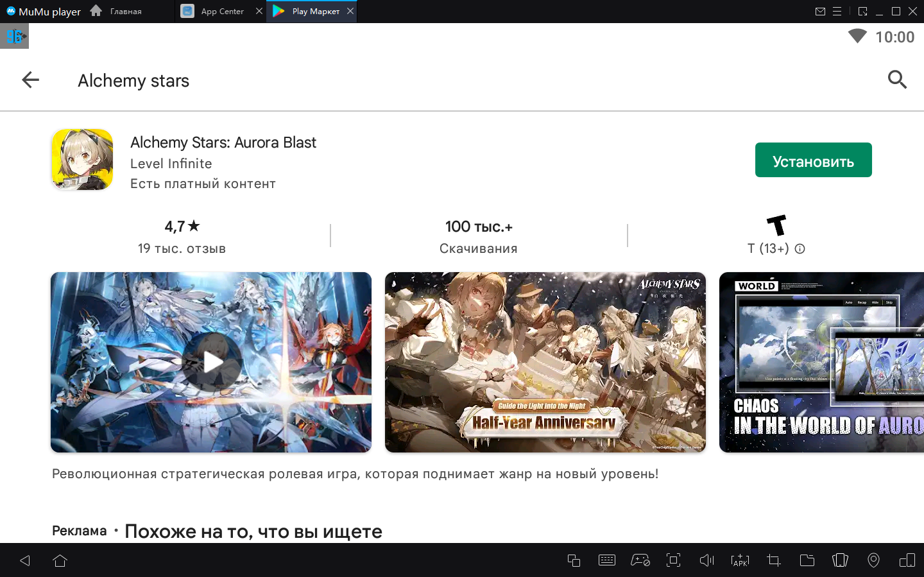Click the Alchemy Stars app icon
The height and width of the screenshot is (577, 924).
[x=82, y=160]
